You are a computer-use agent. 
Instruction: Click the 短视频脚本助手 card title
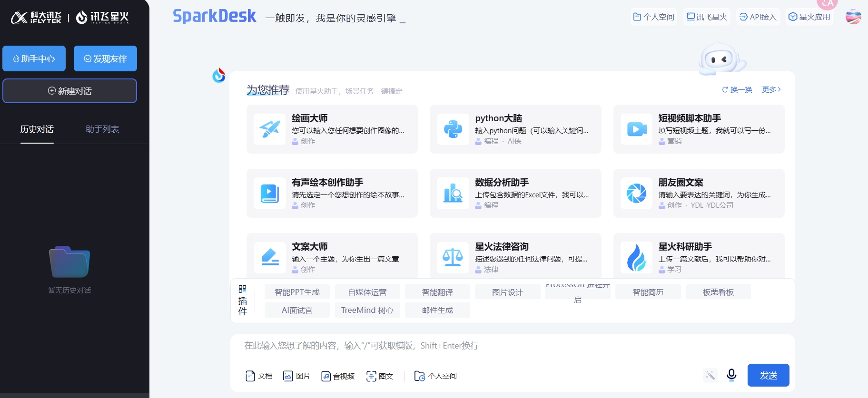pyautogui.click(x=690, y=118)
